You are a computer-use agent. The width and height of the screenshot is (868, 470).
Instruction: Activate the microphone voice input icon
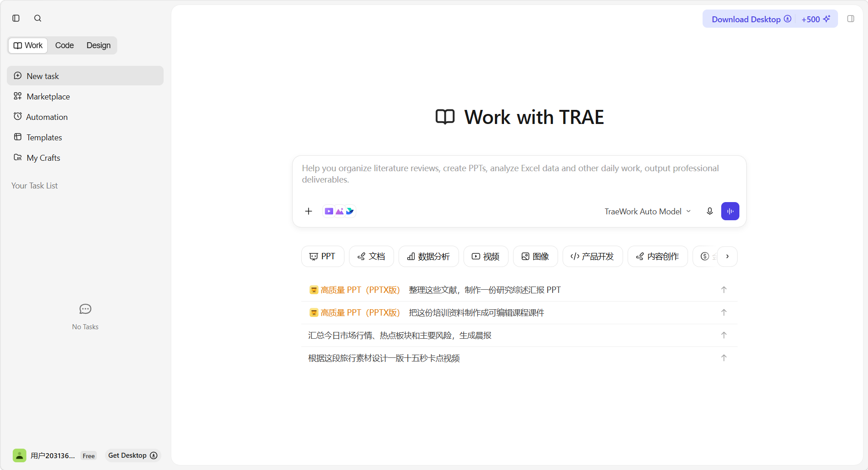(709, 211)
